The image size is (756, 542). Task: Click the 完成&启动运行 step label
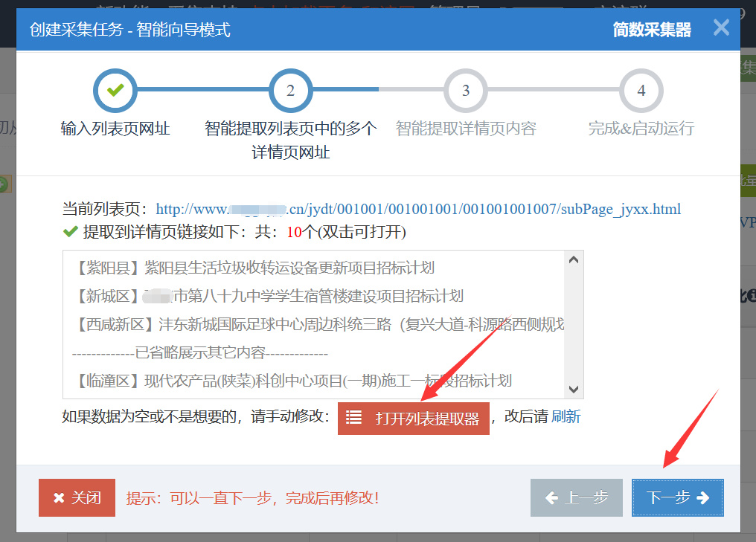click(641, 129)
